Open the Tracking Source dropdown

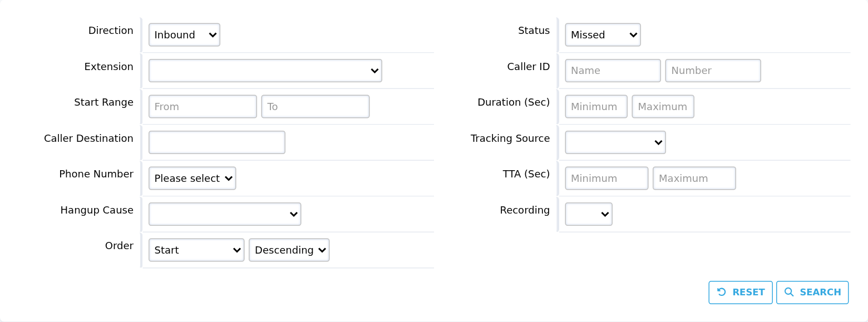[x=615, y=142]
